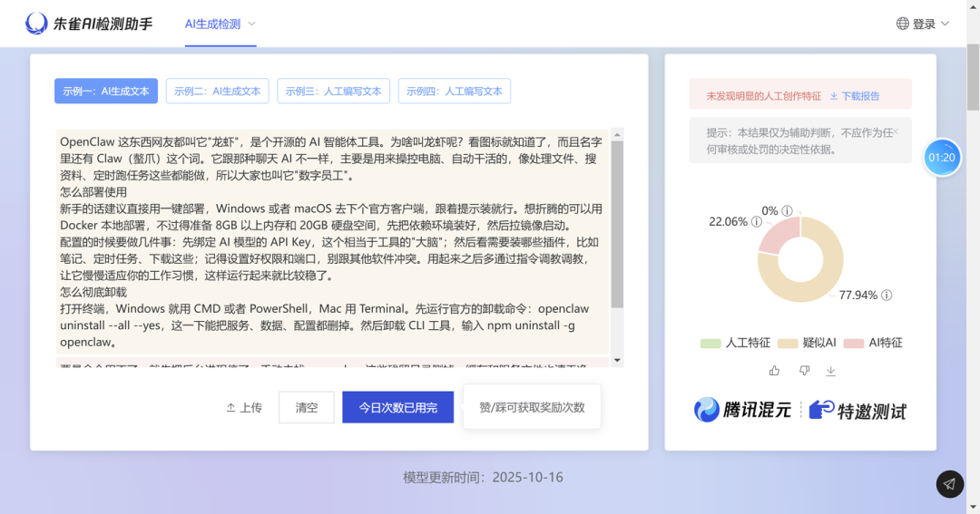Open the AI生成检测 tab
The height and width of the screenshot is (514, 980).
tap(212, 24)
